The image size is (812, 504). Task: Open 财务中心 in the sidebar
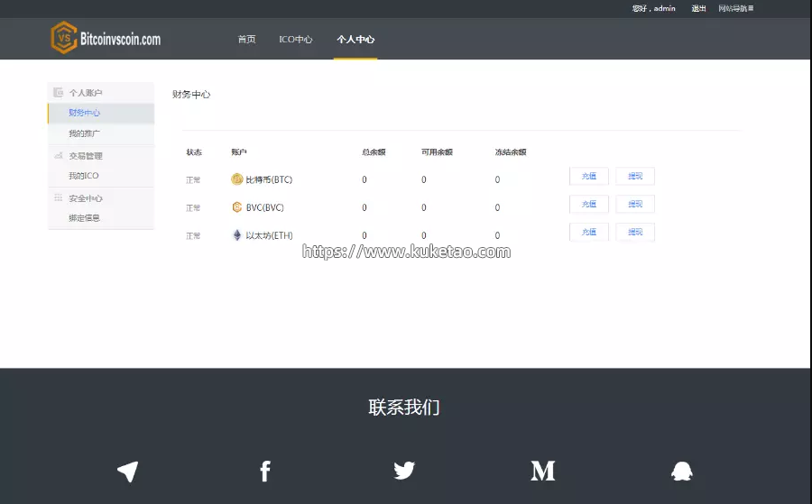click(101, 113)
